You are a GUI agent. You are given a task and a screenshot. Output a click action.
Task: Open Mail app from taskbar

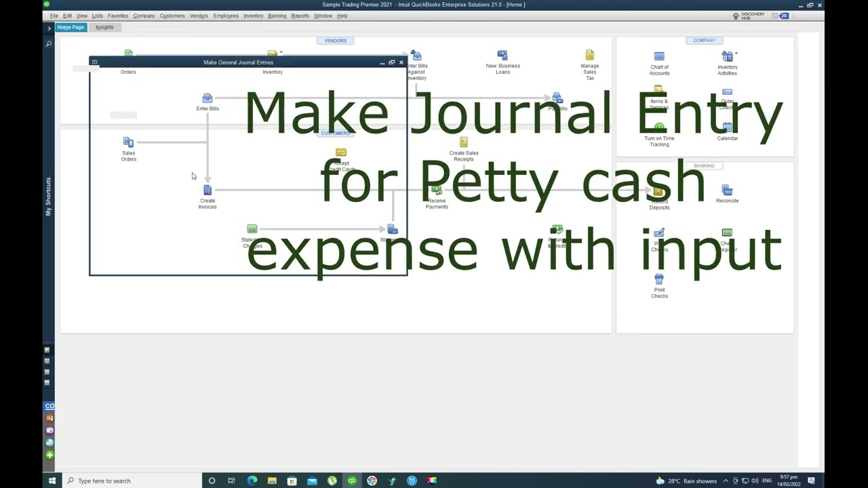click(312, 481)
